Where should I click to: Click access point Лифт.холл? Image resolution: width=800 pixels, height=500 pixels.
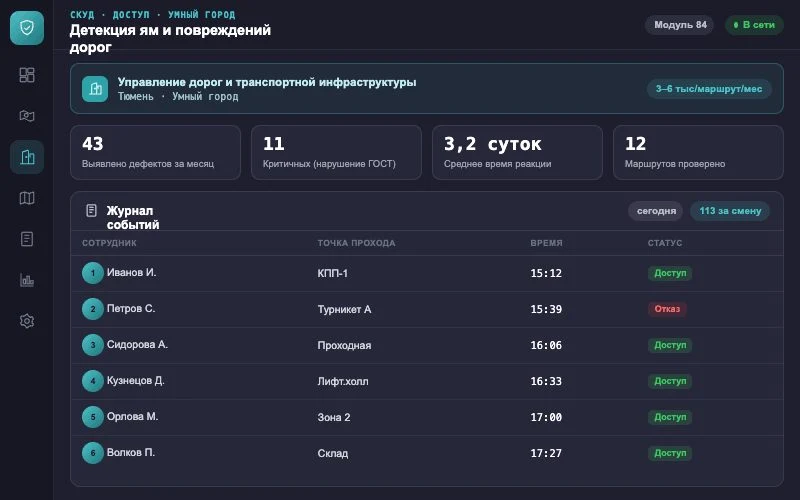click(x=343, y=381)
